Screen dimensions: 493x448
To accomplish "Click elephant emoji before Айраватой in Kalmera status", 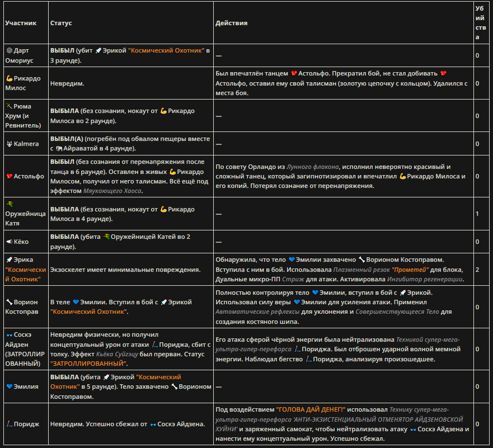I will 59,149.
